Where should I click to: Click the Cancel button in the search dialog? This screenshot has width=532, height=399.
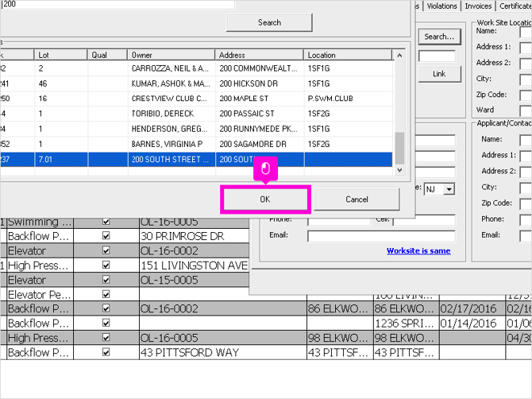tap(357, 199)
